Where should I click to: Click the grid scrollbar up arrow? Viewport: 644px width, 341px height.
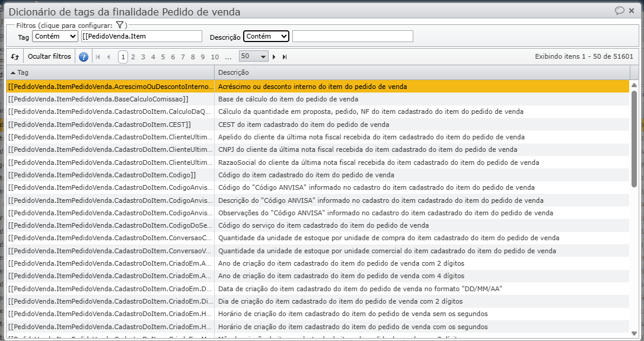coord(634,85)
